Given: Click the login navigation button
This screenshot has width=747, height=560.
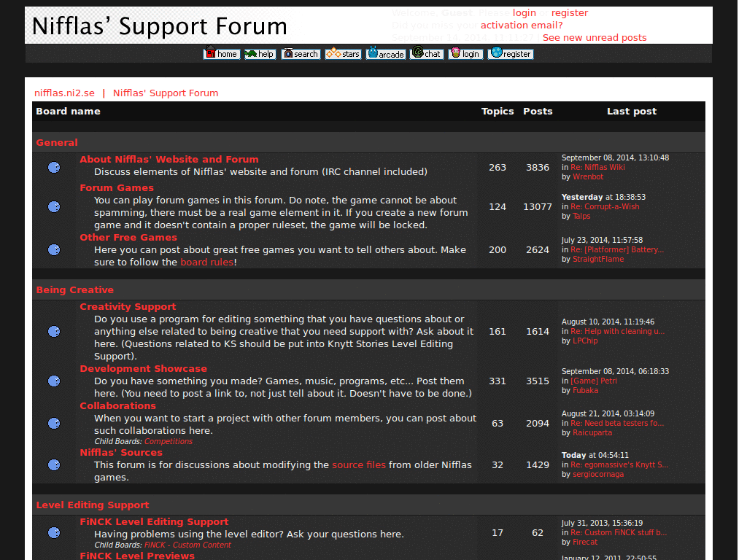Looking at the screenshot, I should pyautogui.click(x=465, y=53).
